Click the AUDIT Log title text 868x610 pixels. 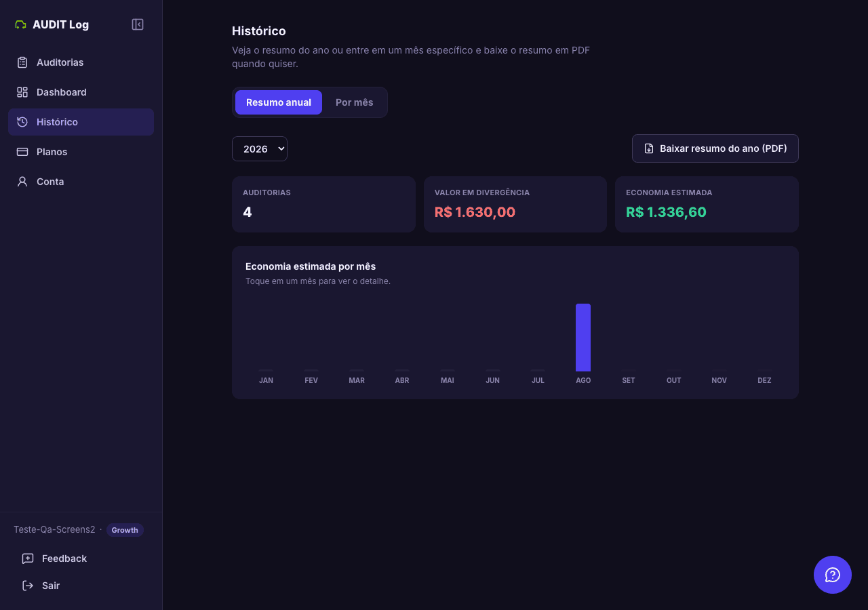60,24
